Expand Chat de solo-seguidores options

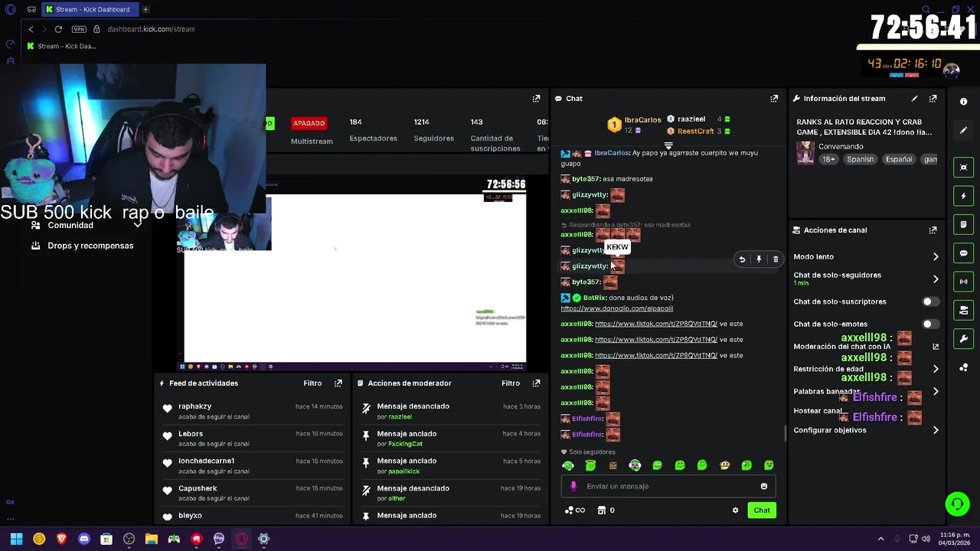click(x=936, y=279)
